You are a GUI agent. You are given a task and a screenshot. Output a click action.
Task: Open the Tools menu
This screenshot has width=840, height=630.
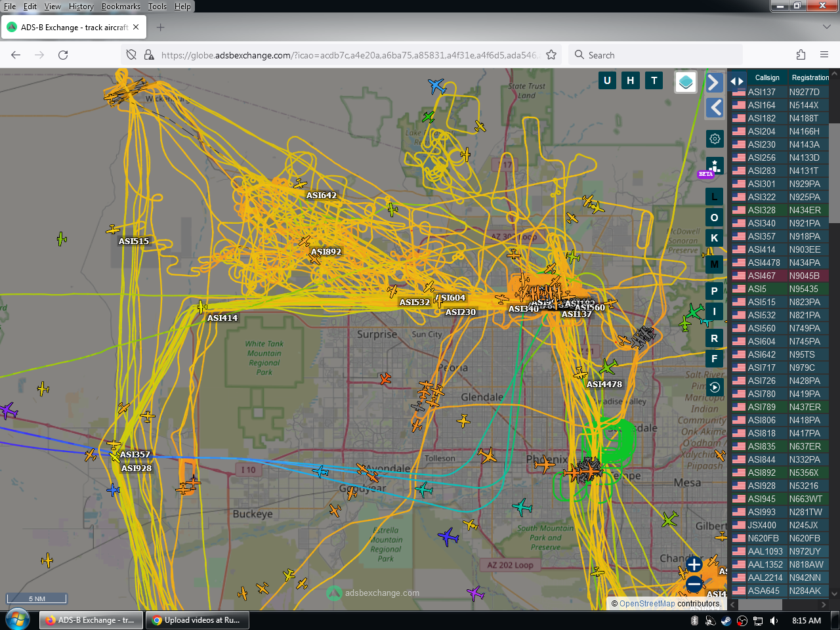[x=157, y=7]
